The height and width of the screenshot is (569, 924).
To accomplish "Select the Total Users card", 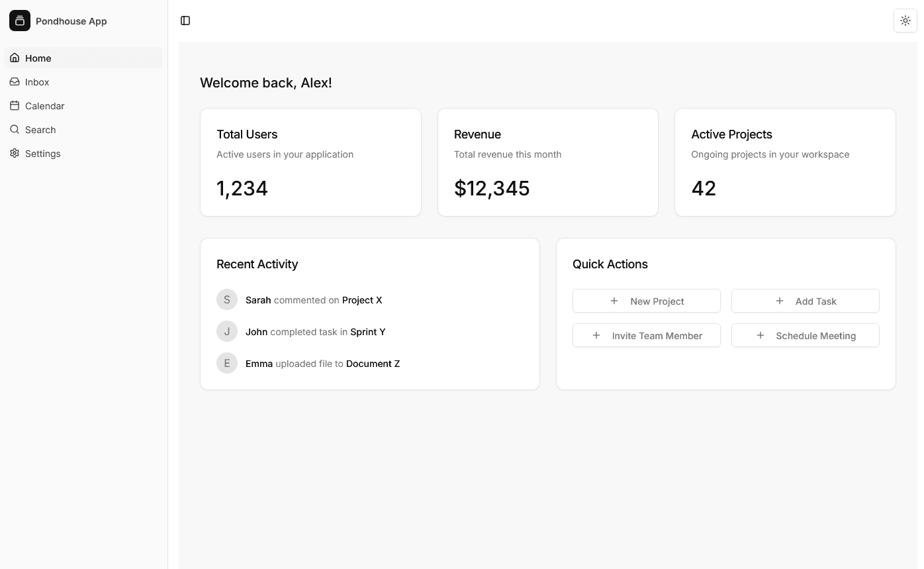I will coord(310,162).
